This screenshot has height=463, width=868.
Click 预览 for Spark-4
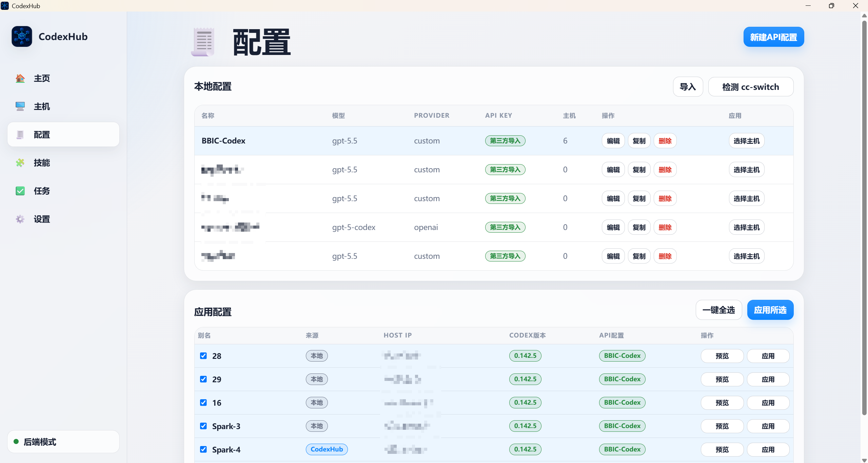pos(722,449)
